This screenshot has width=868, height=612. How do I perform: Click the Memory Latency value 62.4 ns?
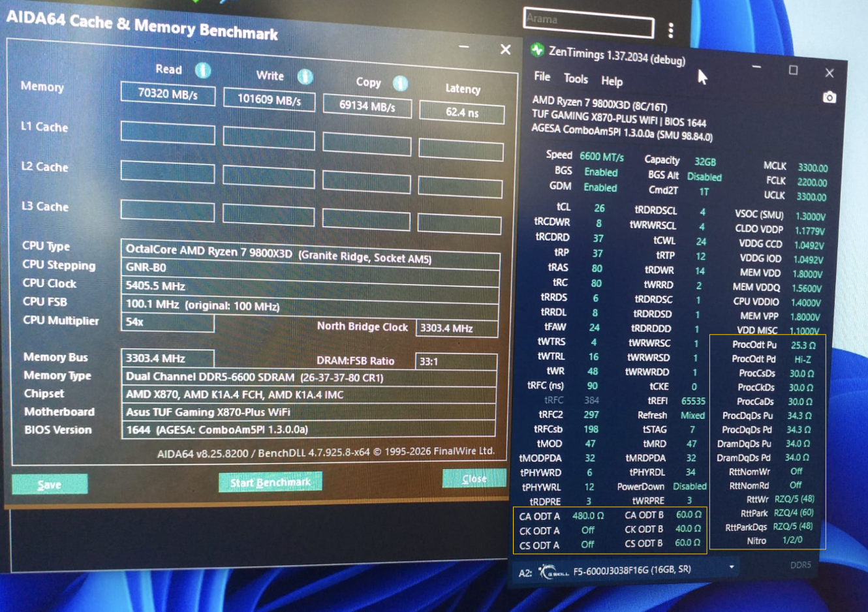pyautogui.click(x=462, y=112)
